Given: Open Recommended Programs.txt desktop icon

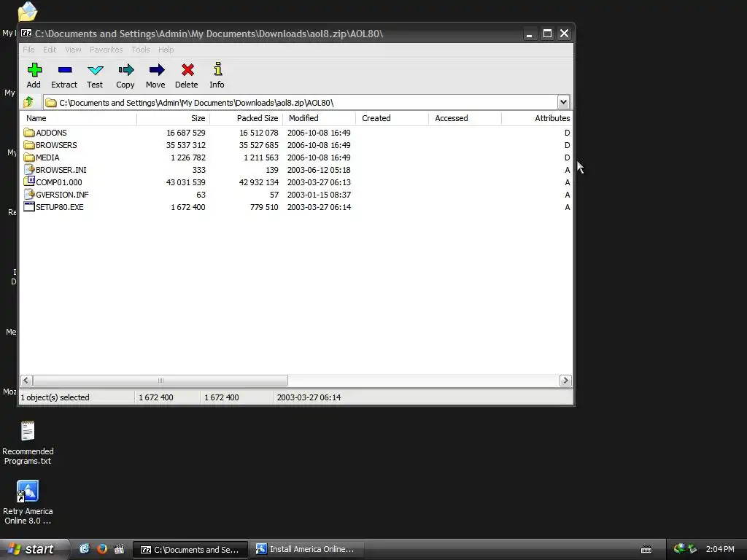Looking at the screenshot, I should pyautogui.click(x=28, y=443).
